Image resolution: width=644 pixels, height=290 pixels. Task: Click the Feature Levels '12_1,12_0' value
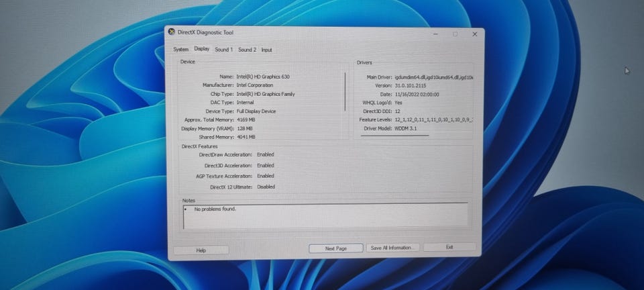[434, 120]
